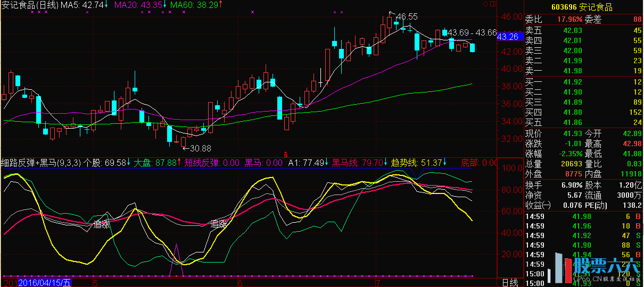Click the 买一 bid price row
The height and width of the screenshot is (287, 644).
(583, 82)
